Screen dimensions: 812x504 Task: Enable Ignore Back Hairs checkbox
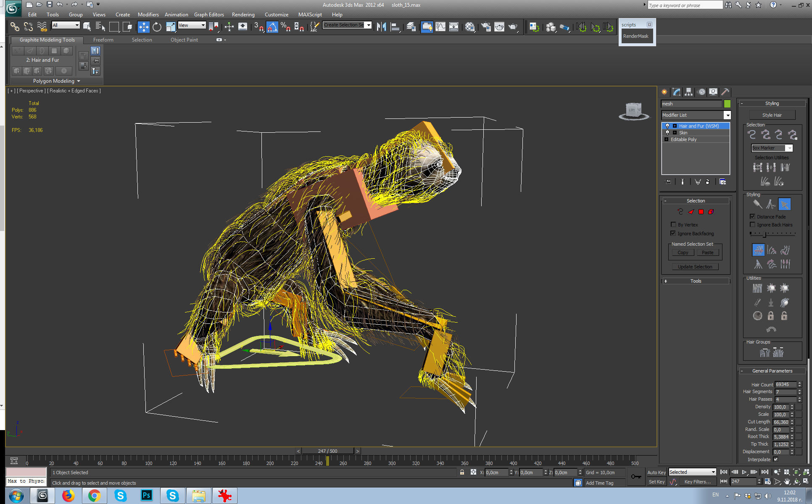pyautogui.click(x=752, y=225)
